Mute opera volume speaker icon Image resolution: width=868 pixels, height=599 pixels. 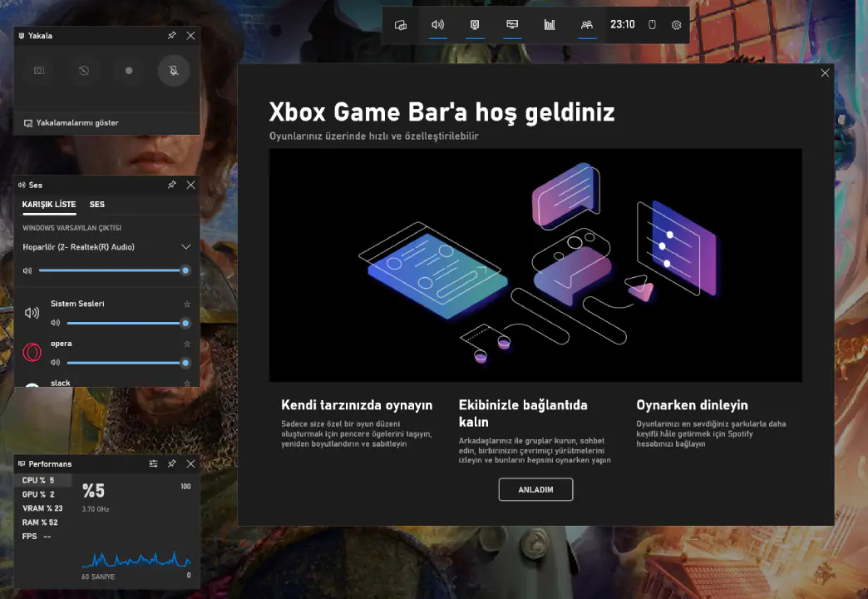pos(56,363)
